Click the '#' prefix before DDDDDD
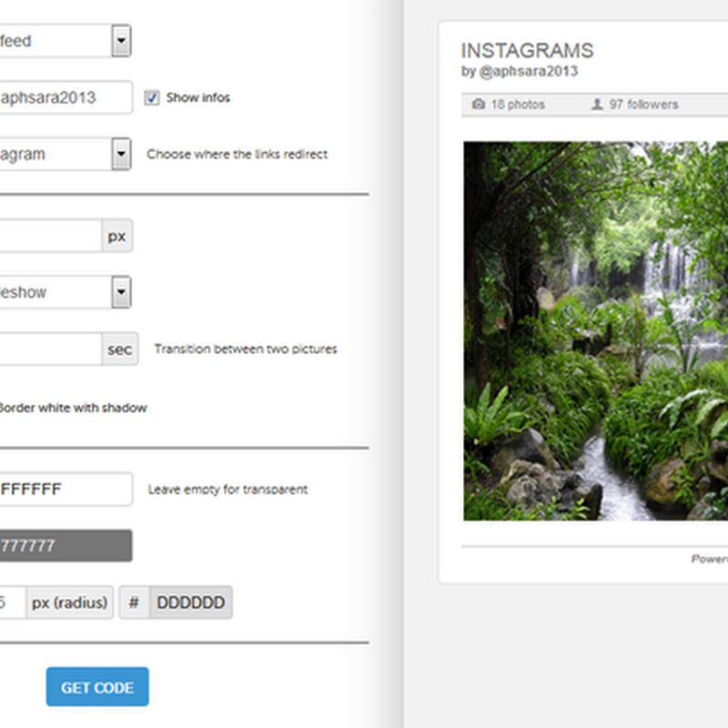 pos(134,602)
